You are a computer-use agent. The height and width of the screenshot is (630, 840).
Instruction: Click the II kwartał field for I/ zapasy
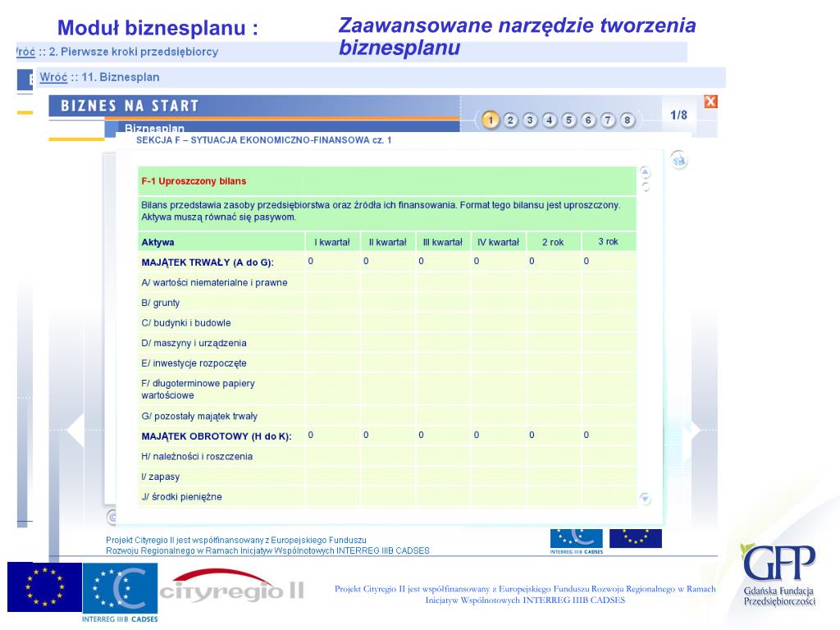pos(387,477)
